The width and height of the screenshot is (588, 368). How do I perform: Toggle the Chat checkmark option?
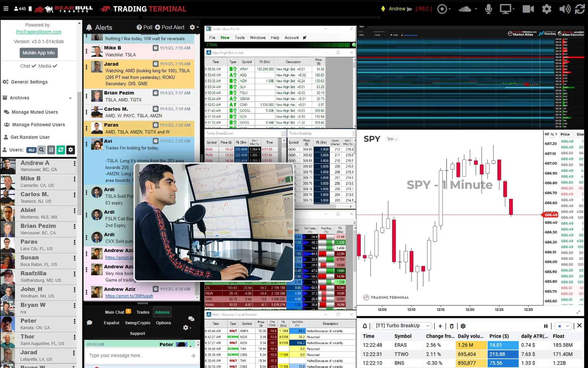click(x=28, y=66)
